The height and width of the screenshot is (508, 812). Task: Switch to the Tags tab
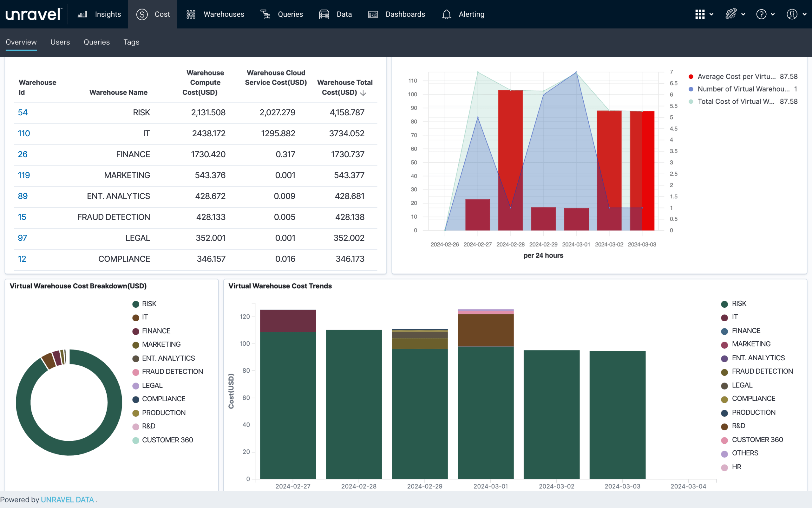131,42
